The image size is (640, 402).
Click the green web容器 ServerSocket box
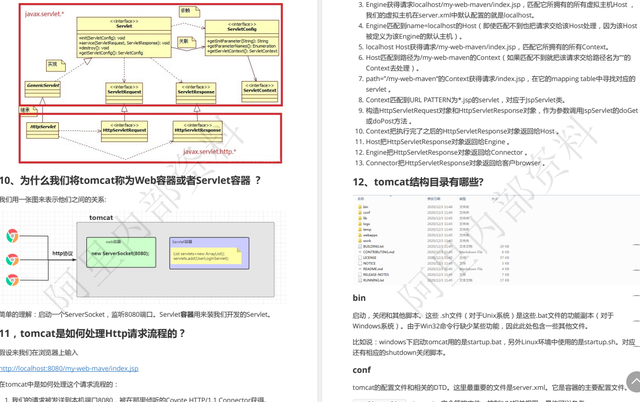point(121,253)
